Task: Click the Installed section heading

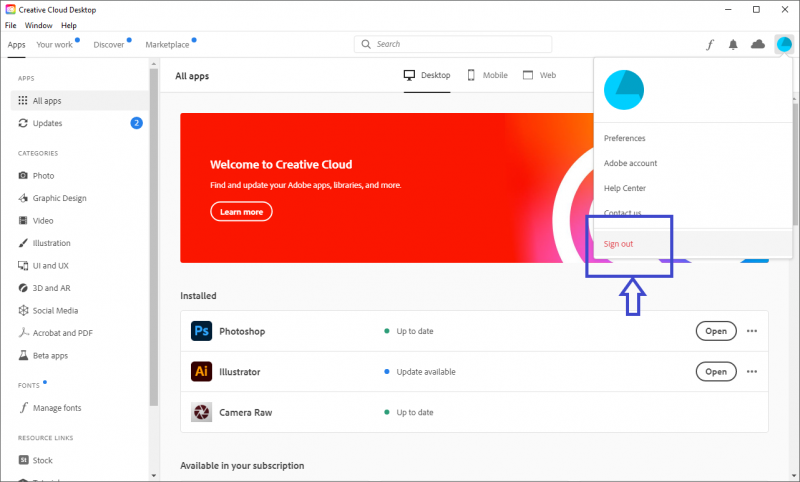Action: [198, 296]
